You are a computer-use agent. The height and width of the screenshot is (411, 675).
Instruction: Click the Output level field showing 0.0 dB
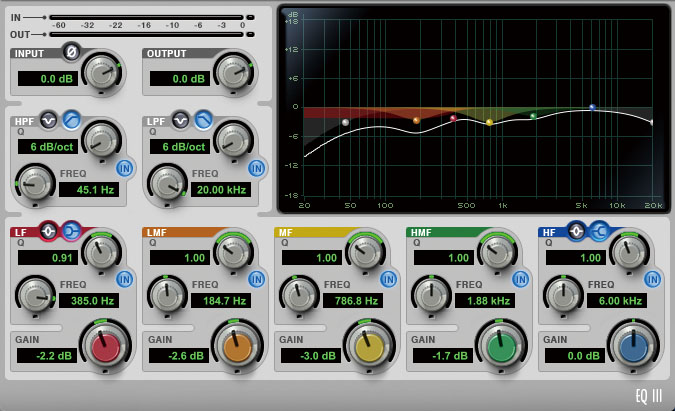(x=180, y=79)
